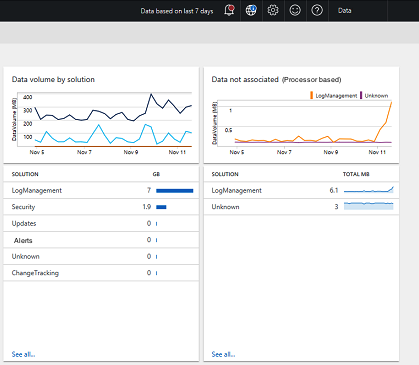
Task: Toggle LogManagement legend orange marker
Action: tap(312, 95)
